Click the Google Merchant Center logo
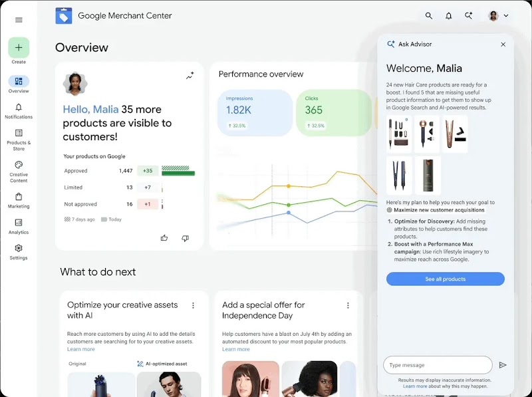The image size is (532, 397). click(x=64, y=15)
